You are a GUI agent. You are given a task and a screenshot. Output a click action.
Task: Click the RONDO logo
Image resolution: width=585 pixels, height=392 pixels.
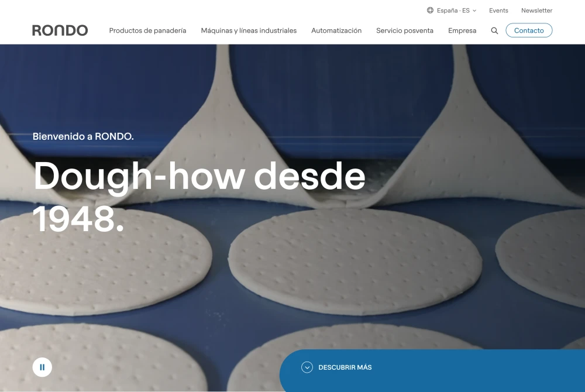pyautogui.click(x=60, y=30)
